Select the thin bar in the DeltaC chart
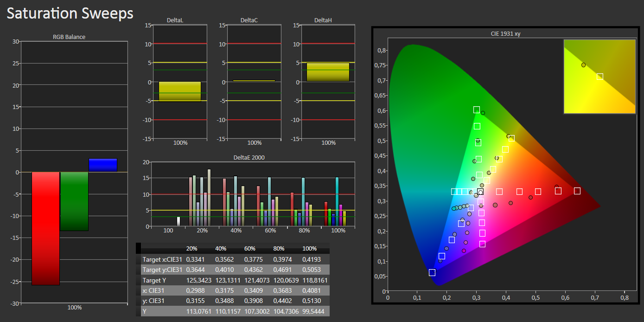 [x=254, y=81]
